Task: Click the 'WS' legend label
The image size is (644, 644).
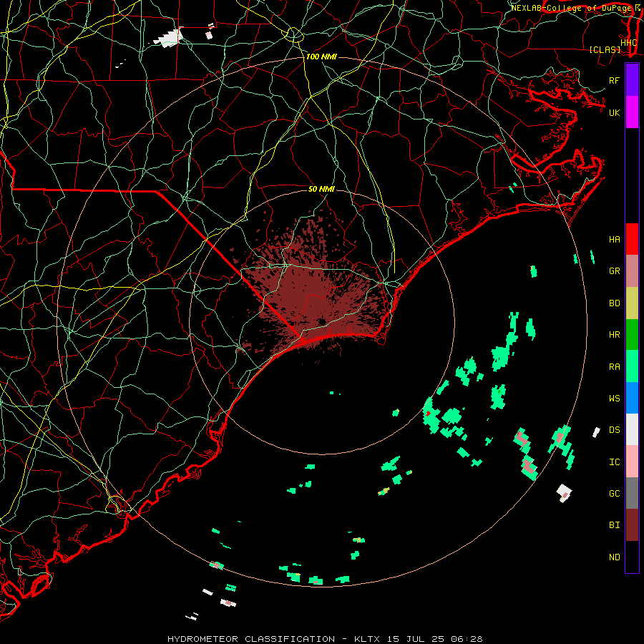Action: pos(614,399)
